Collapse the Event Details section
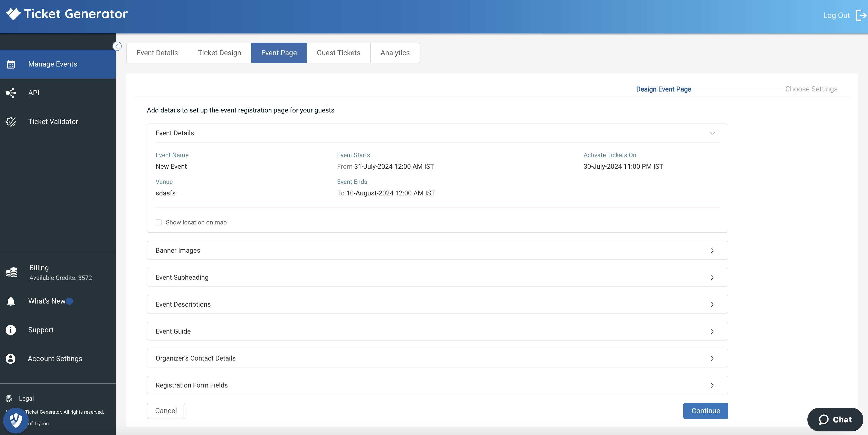This screenshot has width=868, height=435. tap(712, 133)
